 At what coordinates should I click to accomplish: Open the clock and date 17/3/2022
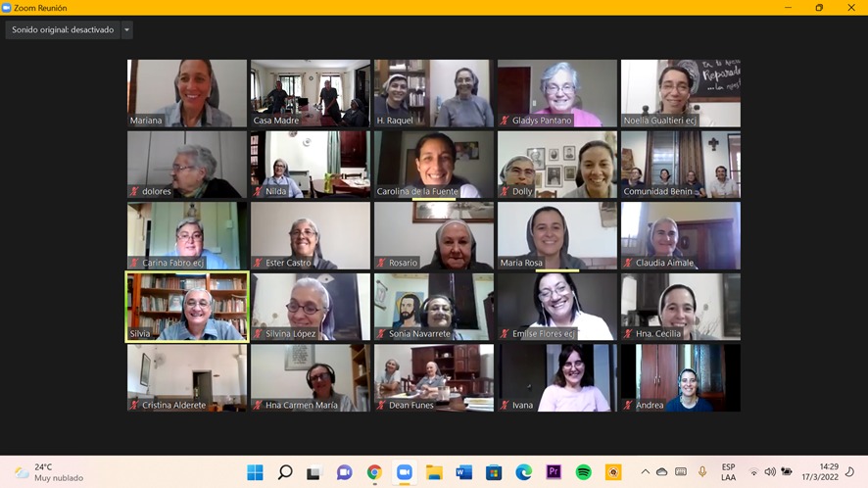pyautogui.click(x=820, y=472)
